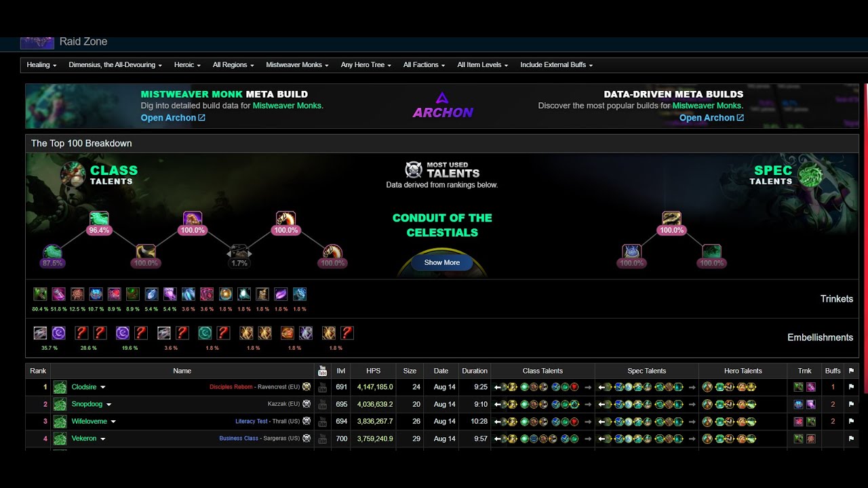Click the flag icon in Wifeloveme's row
This screenshot has height=488, width=868.
point(851,421)
